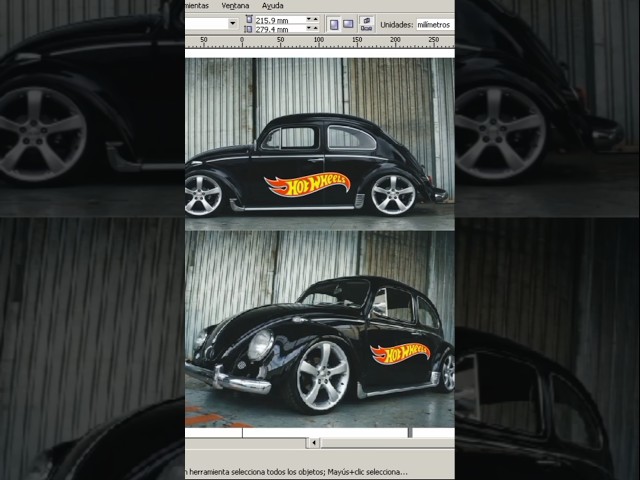This screenshot has width=640, height=480.
Task: Select the Hot Wheels logo on bottom car
Action: [x=400, y=353]
